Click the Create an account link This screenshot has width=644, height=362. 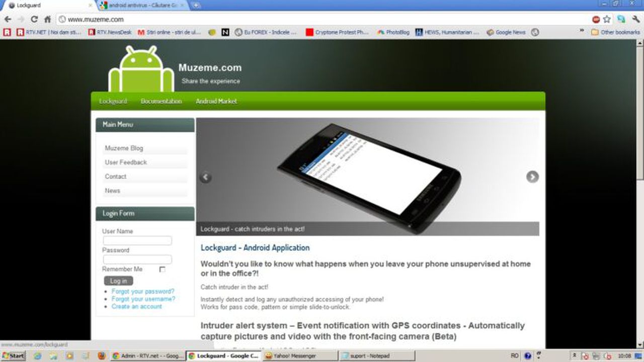click(x=137, y=306)
